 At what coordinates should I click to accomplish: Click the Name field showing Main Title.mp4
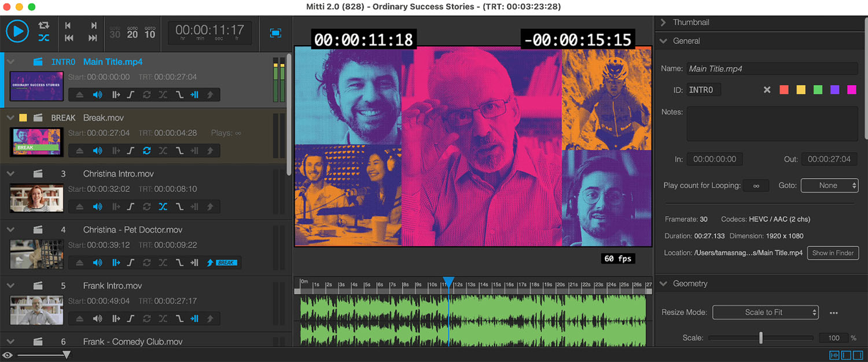pyautogui.click(x=772, y=68)
